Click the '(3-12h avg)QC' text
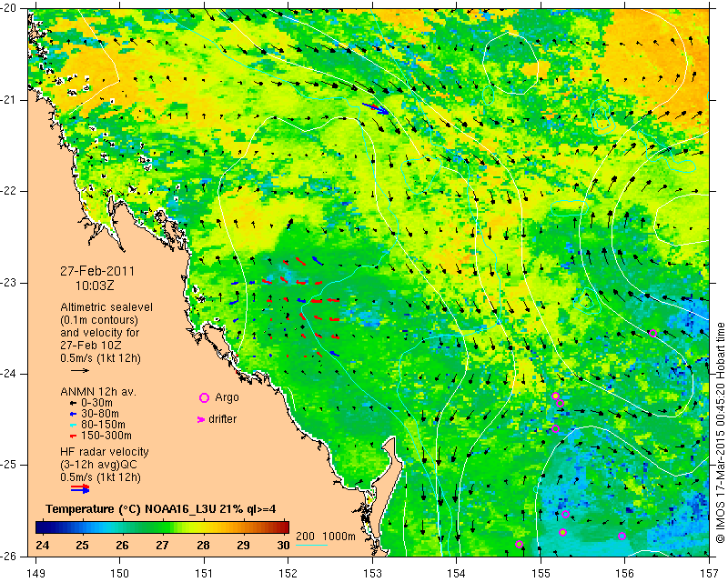 pos(99,465)
